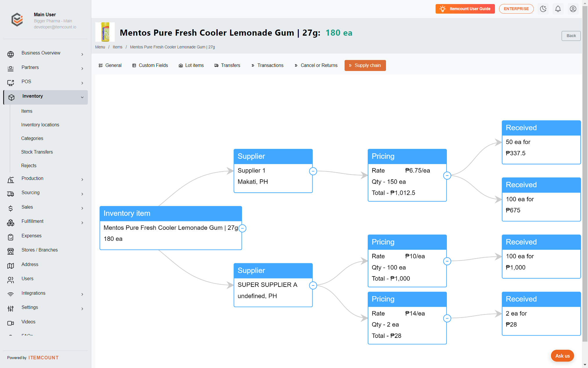This screenshot has width=588, height=368.
Task: Go to Items breadcrumb link
Action: tap(117, 47)
